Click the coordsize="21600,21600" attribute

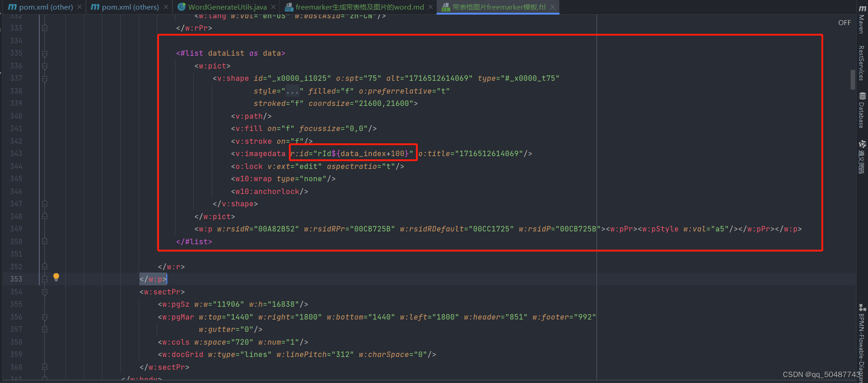click(361, 104)
